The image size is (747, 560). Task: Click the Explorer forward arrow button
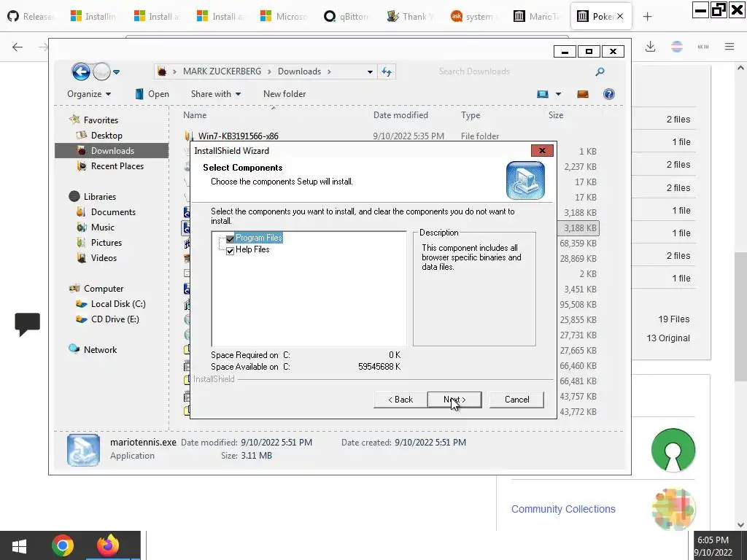(x=101, y=72)
